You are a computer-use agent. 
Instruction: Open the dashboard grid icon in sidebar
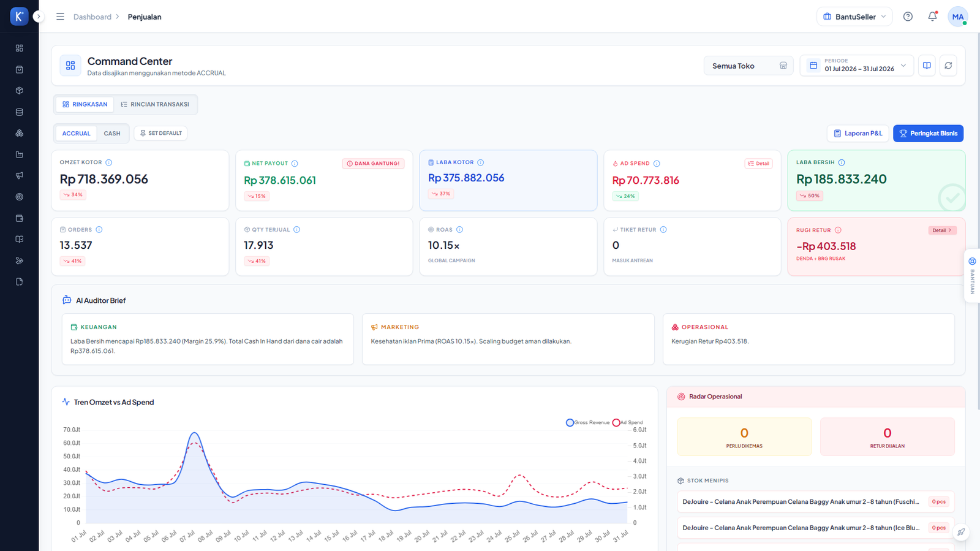click(x=19, y=48)
